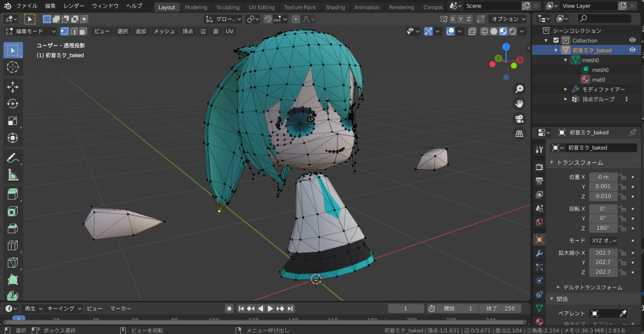
Task: Enable material preview shading
Action: click(503, 31)
